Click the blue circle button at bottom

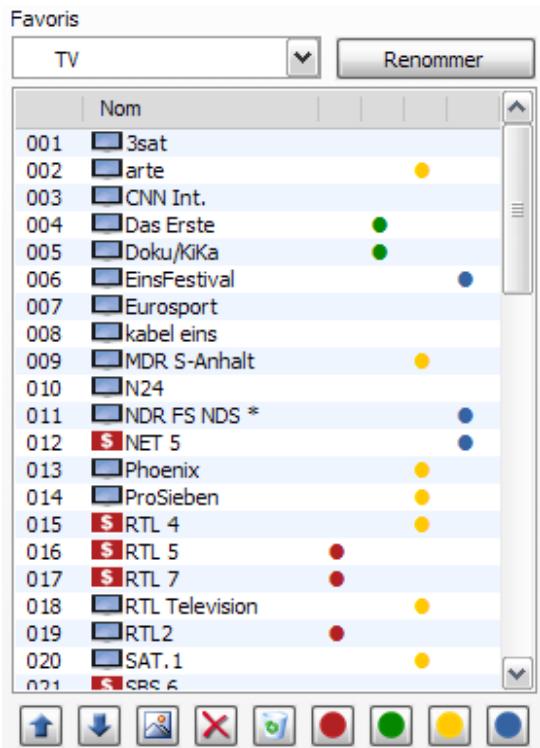pyautogui.click(x=508, y=726)
